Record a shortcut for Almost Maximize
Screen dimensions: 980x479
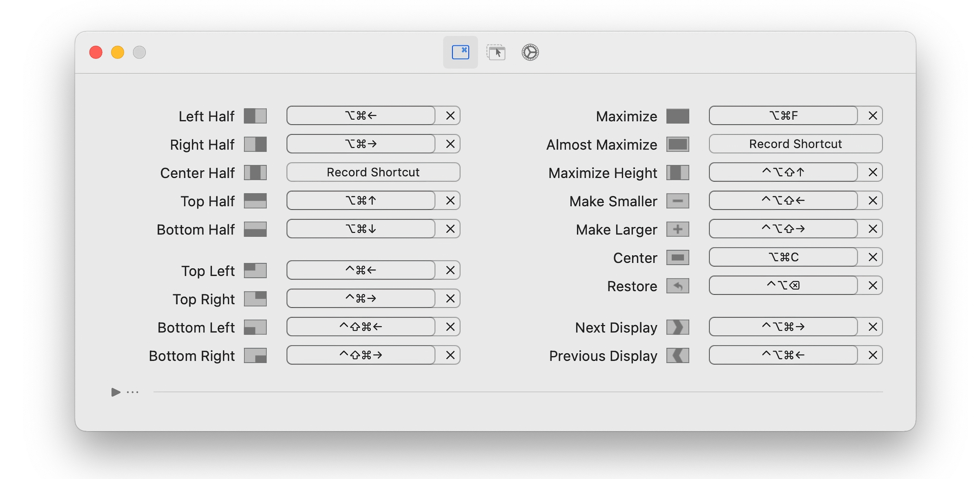[795, 144]
